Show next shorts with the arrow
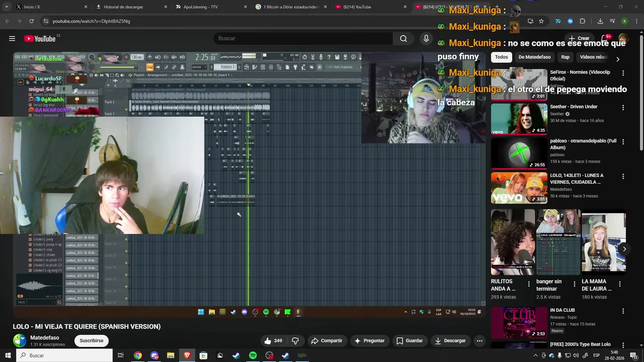The height and width of the screenshot is (362, 644). click(624, 249)
